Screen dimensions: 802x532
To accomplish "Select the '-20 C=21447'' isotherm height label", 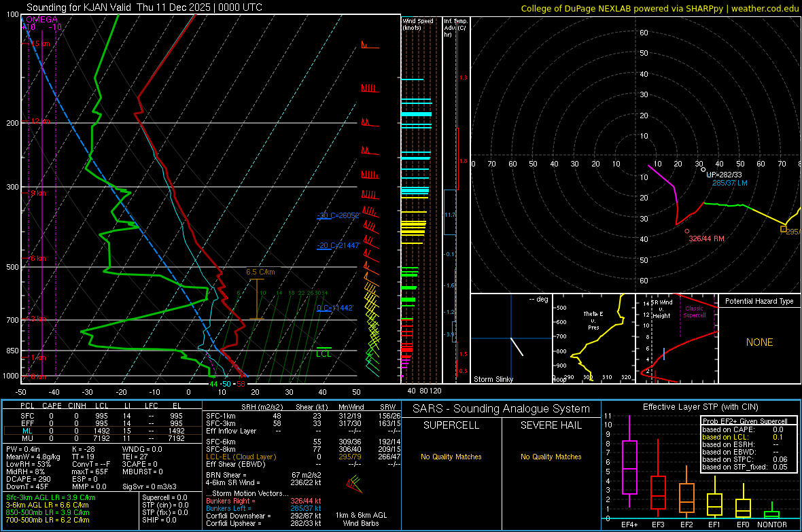I will (x=338, y=245).
